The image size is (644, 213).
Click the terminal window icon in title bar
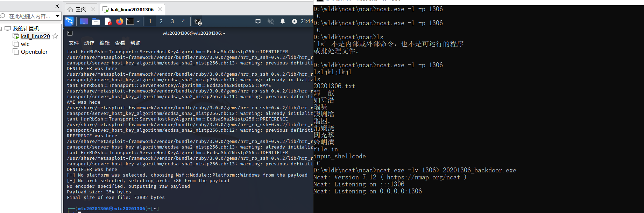[x=70, y=33]
